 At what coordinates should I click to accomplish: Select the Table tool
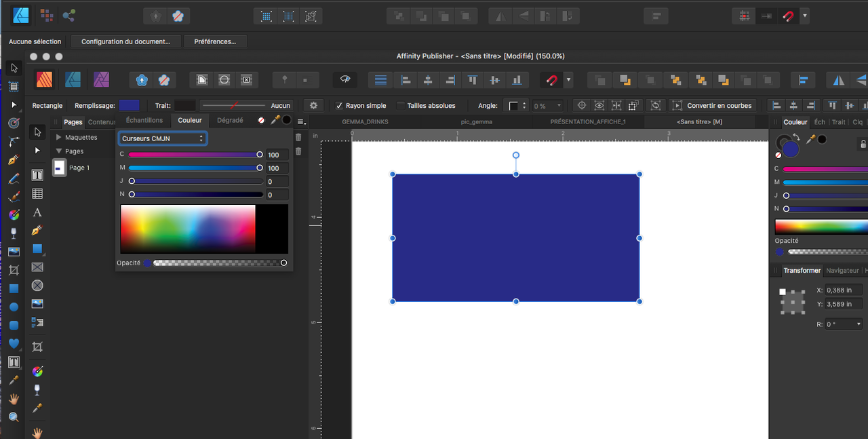coord(37,194)
